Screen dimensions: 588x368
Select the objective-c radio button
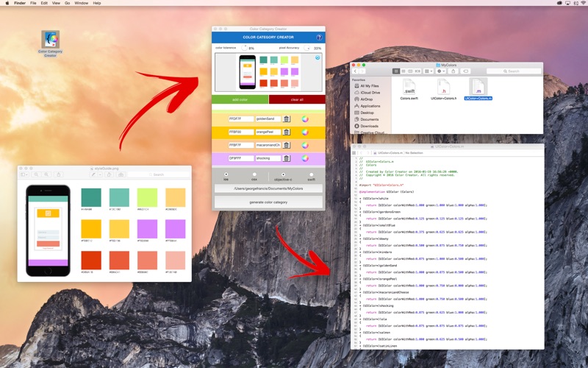pyautogui.click(x=283, y=174)
